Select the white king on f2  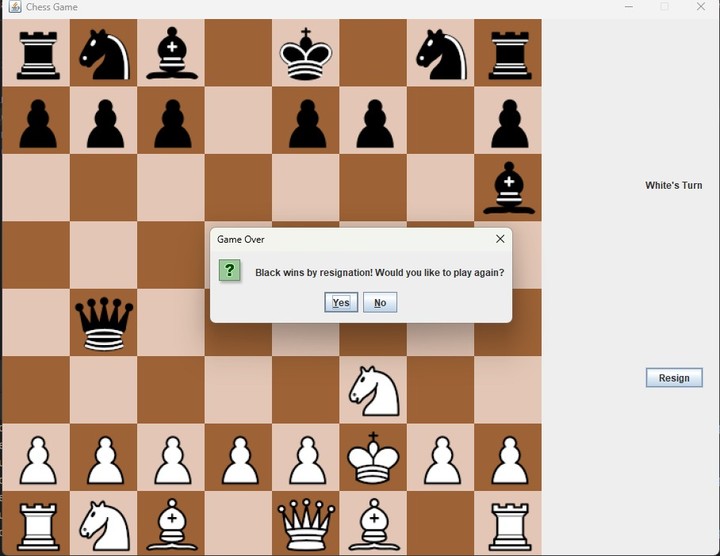coord(373,458)
